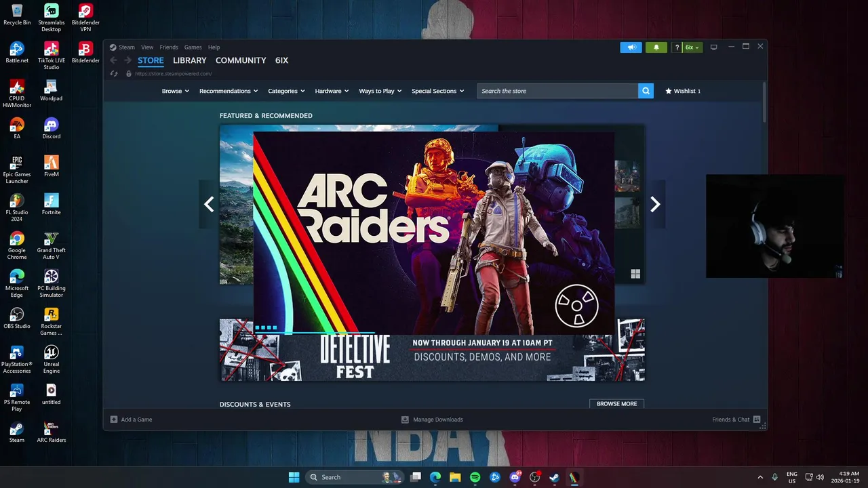Expand the Browse store dropdown
868x488 pixels.
[x=175, y=91]
